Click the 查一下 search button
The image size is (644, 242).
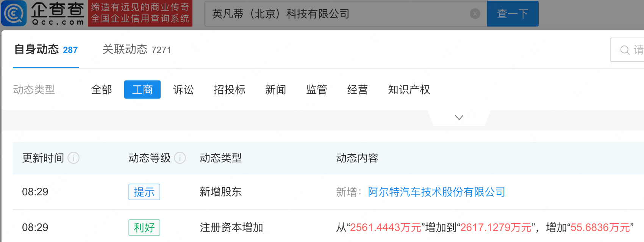(513, 14)
